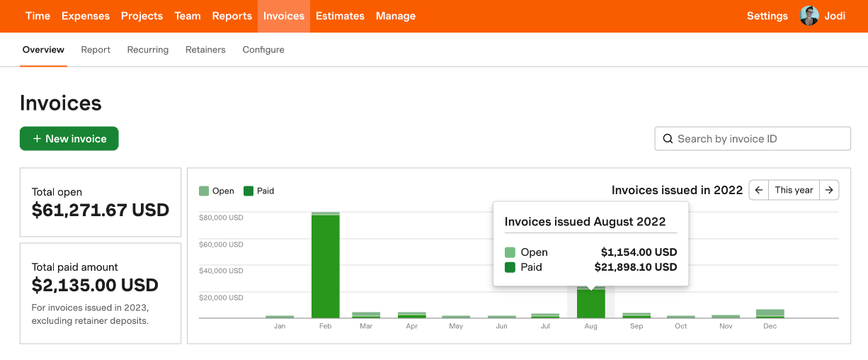Select the December bar in chart
The image size is (868, 360).
click(x=770, y=314)
